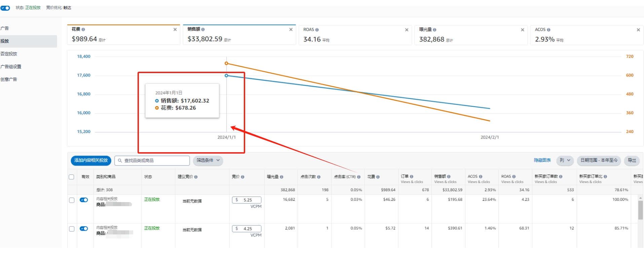The image size is (644, 259).
Task: Open 创意广告 in the left sidebar
Action: coord(9,79)
